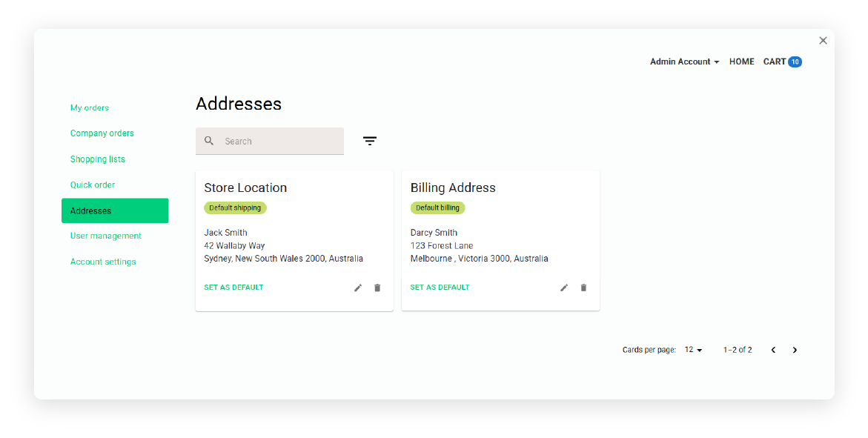Open My orders in the sidebar

[90, 107]
